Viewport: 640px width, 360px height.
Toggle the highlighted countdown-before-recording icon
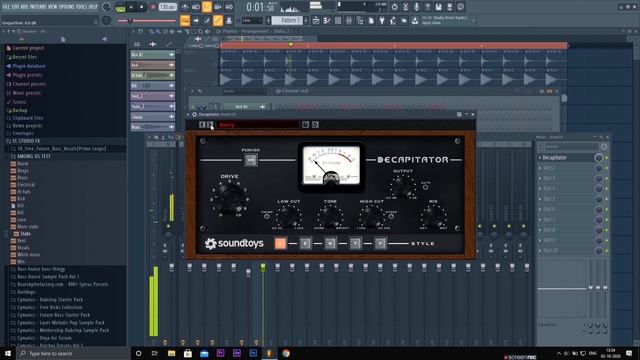coord(207,7)
